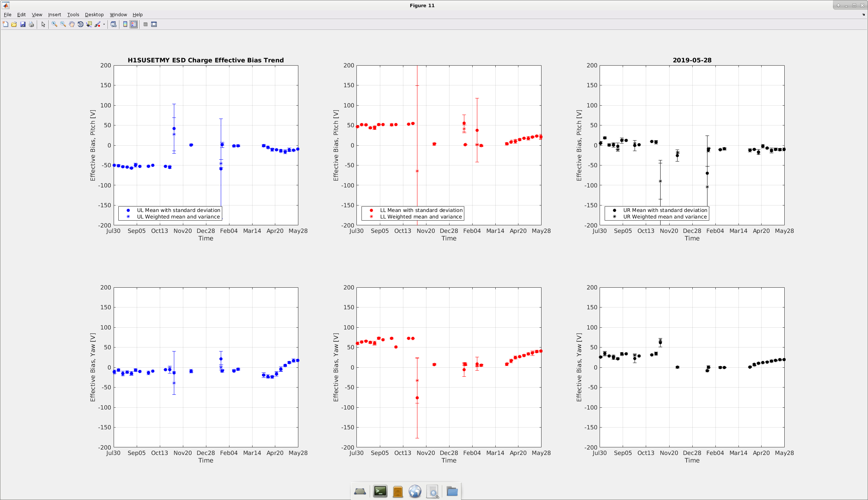
Task: Launch the terminal from the dock
Action: click(380, 491)
